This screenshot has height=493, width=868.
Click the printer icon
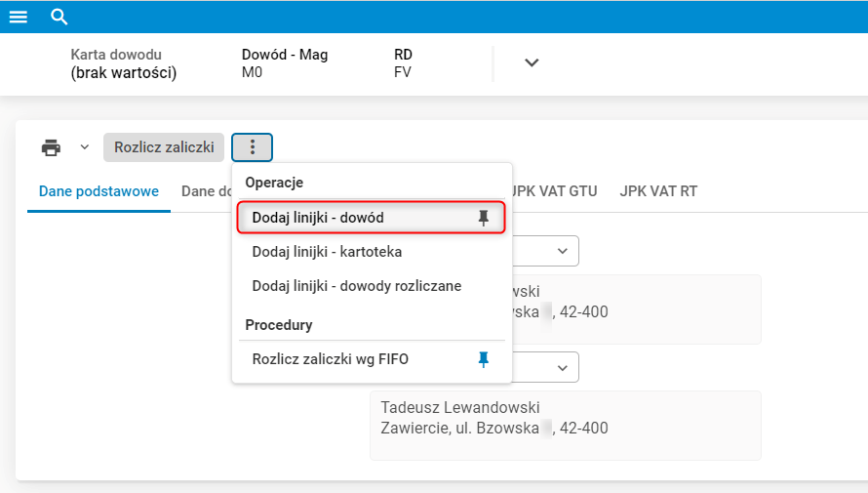coord(51,147)
